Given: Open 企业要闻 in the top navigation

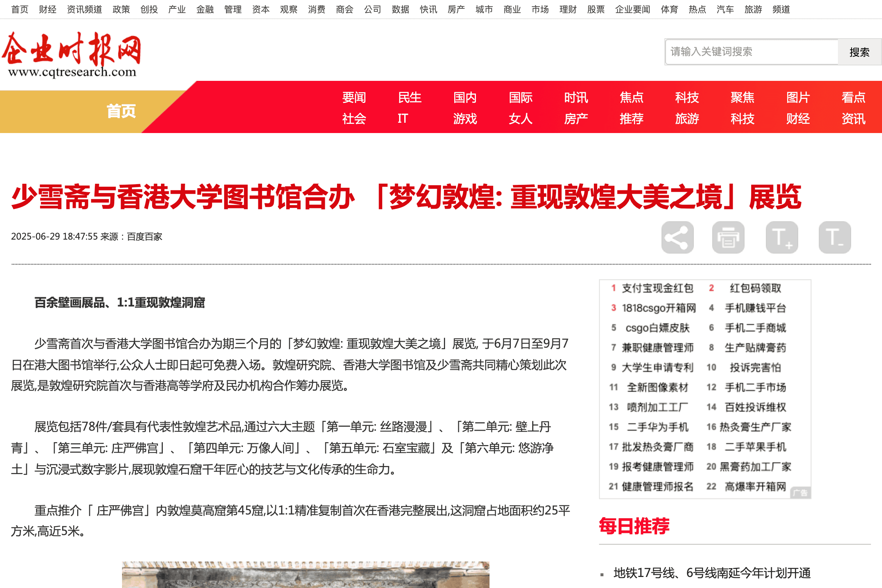Looking at the screenshot, I should pyautogui.click(x=632, y=10).
